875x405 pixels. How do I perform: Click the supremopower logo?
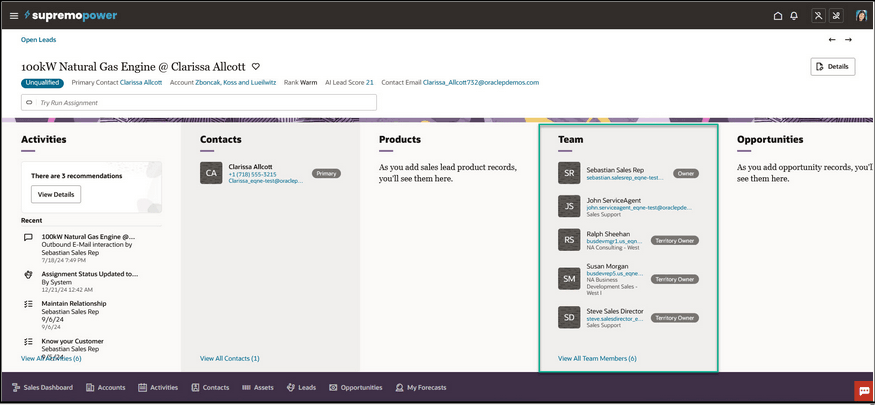[70, 16]
